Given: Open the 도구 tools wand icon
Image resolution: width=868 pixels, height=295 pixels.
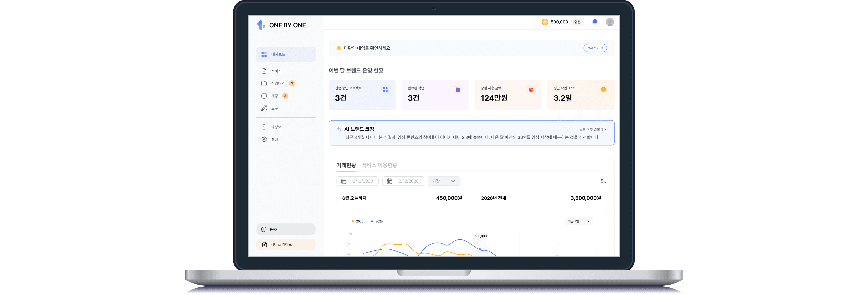Looking at the screenshot, I should pos(264,108).
